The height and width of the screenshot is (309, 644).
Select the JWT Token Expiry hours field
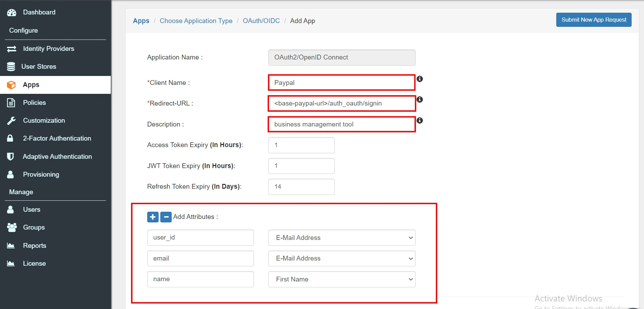(301, 166)
